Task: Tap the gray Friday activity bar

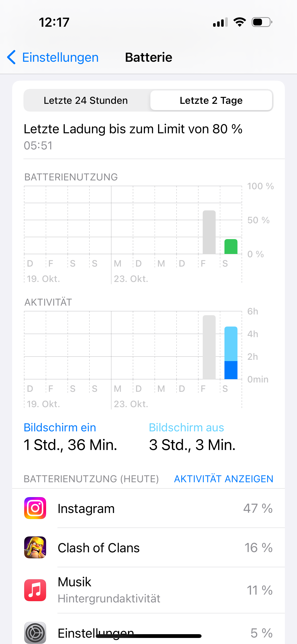Action: (x=209, y=347)
